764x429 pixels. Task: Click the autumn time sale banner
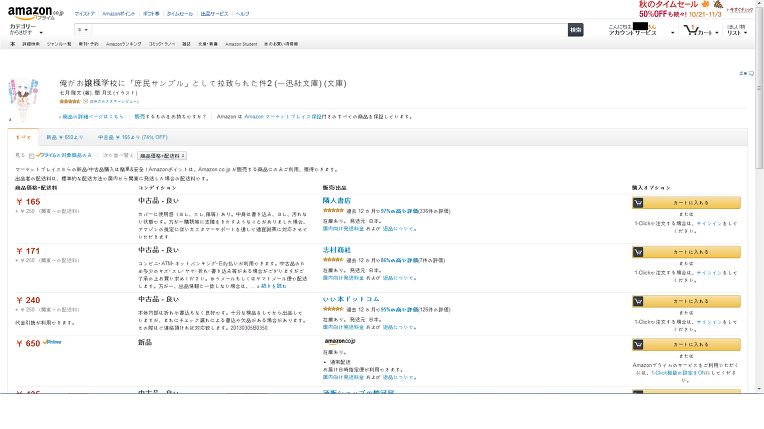pyautogui.click(x=681, y=9)
